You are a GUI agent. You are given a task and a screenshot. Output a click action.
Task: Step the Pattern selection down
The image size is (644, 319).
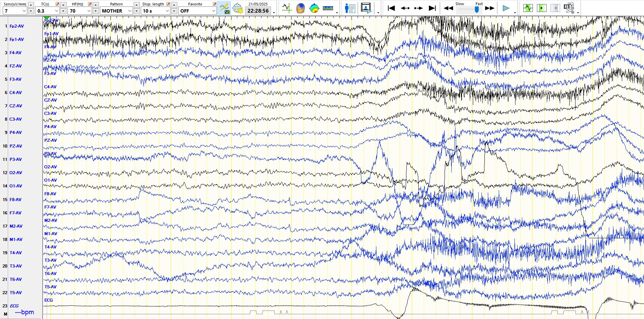136,11
